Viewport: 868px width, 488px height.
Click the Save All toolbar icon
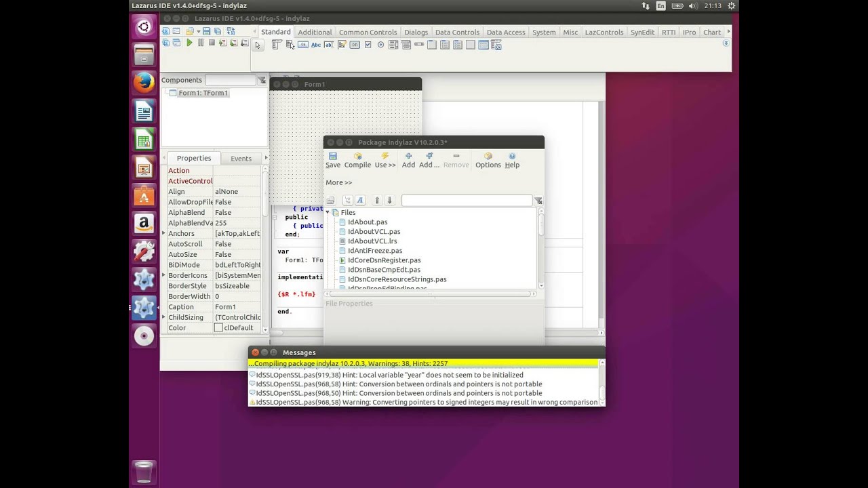(x=218, y=31)
